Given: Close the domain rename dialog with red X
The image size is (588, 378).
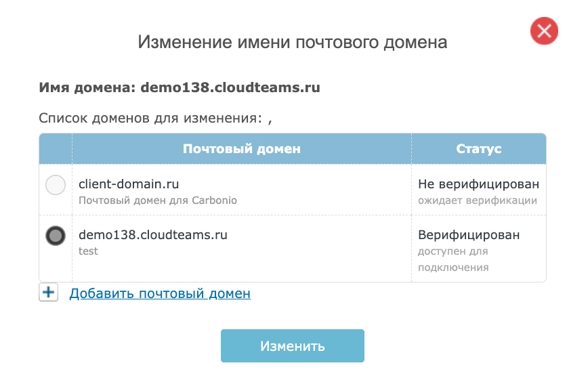Looking at the screenshot, I should pyautogui.click(x=544, y=32).
